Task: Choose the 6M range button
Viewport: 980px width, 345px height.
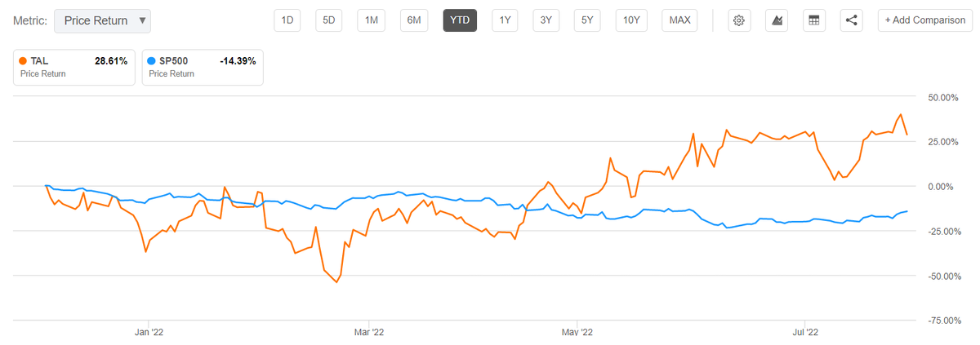Action: pyautogui.click(x=414, y=20)
